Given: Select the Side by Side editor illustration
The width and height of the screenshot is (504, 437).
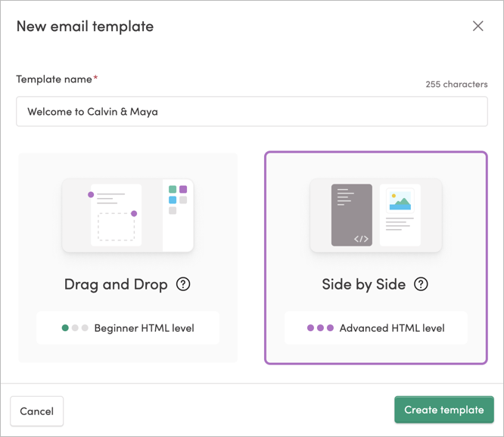Looking at the screenshot, I should point(376,215).
